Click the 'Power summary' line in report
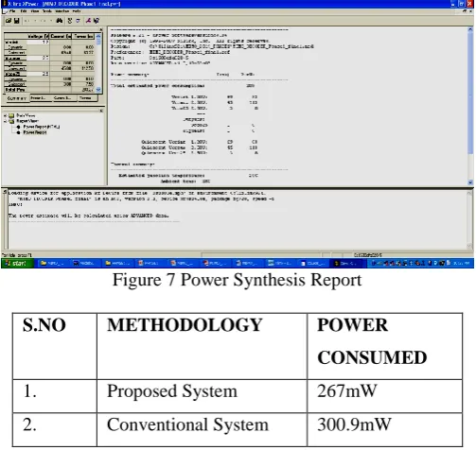 130,75
